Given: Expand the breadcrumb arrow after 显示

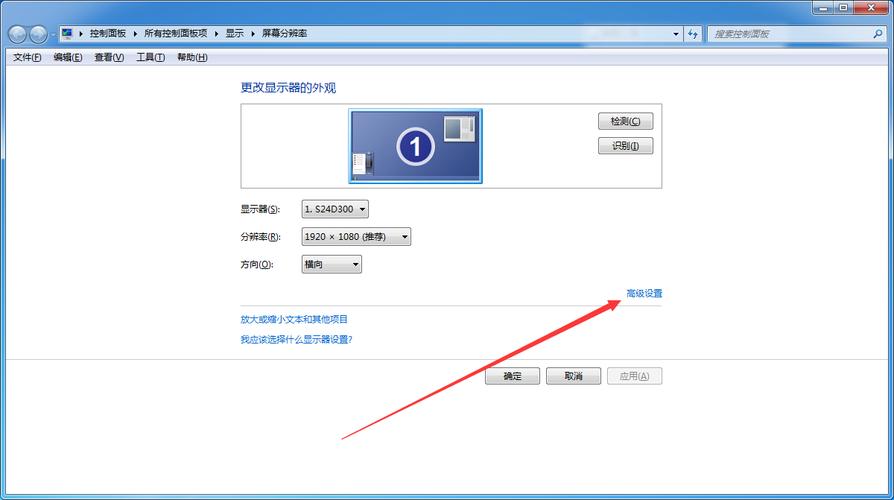Looking at the screenshot, I should pos(253,34).
